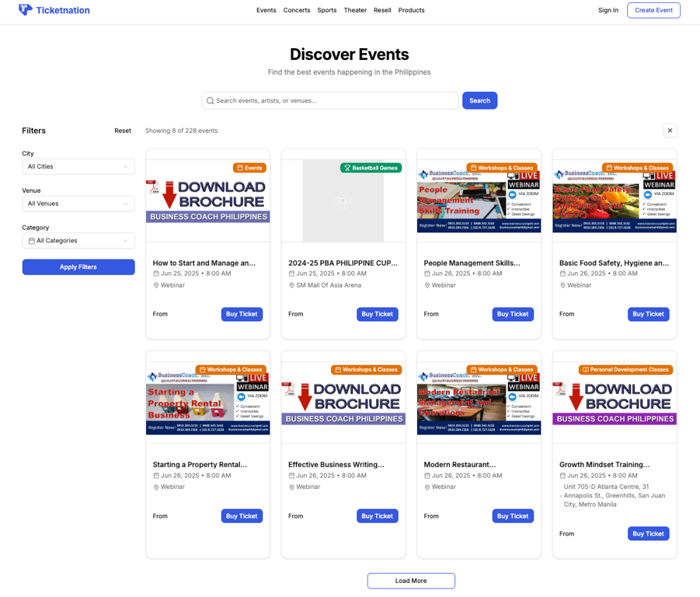Click Workshops & Classes badge on Property Rental card
700x597 pixels.
pos(231,370)
